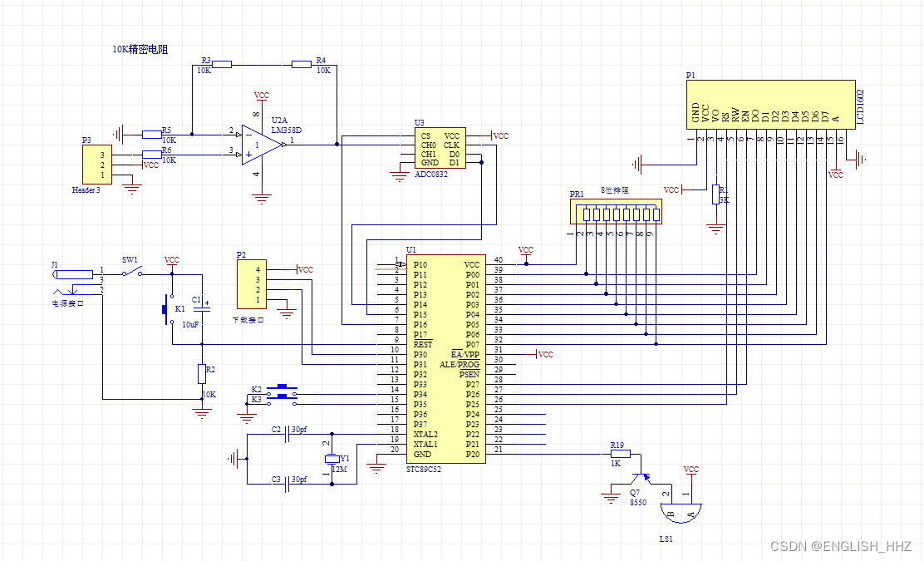This screenshot has width=924, height=561.
Task: Select the P1 LCD1602 display connector
Action: (771, 104)
